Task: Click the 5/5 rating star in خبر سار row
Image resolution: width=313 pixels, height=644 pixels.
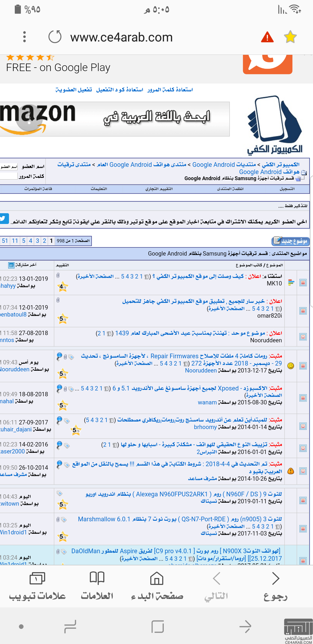Action: click(63, 319)
